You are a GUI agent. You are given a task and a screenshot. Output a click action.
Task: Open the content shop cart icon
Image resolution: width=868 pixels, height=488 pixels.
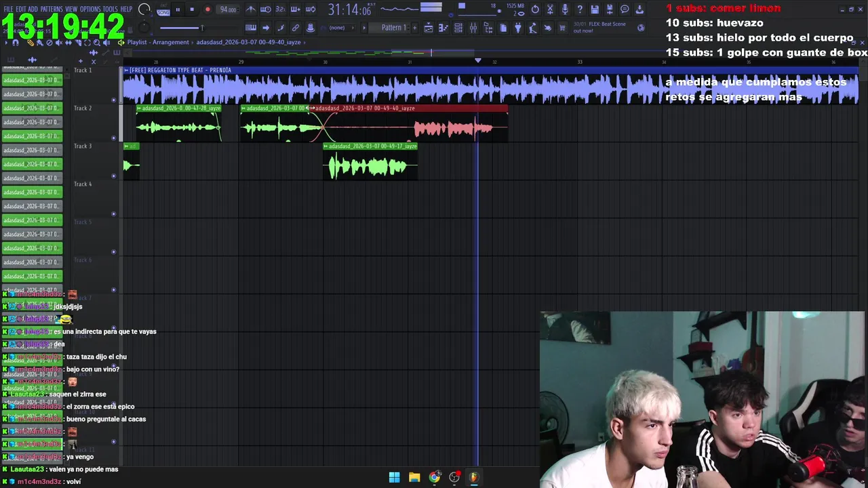[x=562, y=28]
